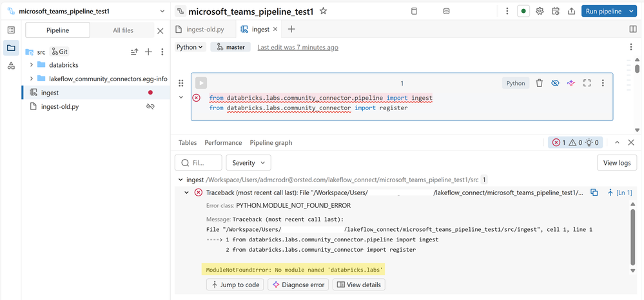Open the pipeline name dropdown chevron
644x300 pixels.
(x=162, y=12)
